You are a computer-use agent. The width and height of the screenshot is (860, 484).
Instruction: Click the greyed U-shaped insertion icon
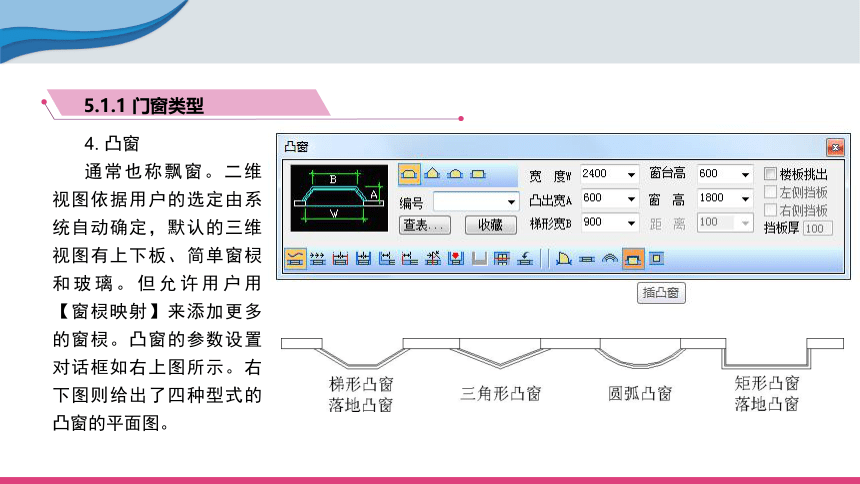(x=479, y=258)
